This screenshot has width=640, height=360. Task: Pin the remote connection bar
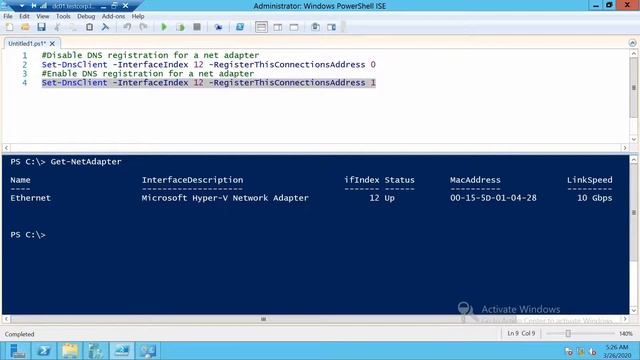(33, 6)
